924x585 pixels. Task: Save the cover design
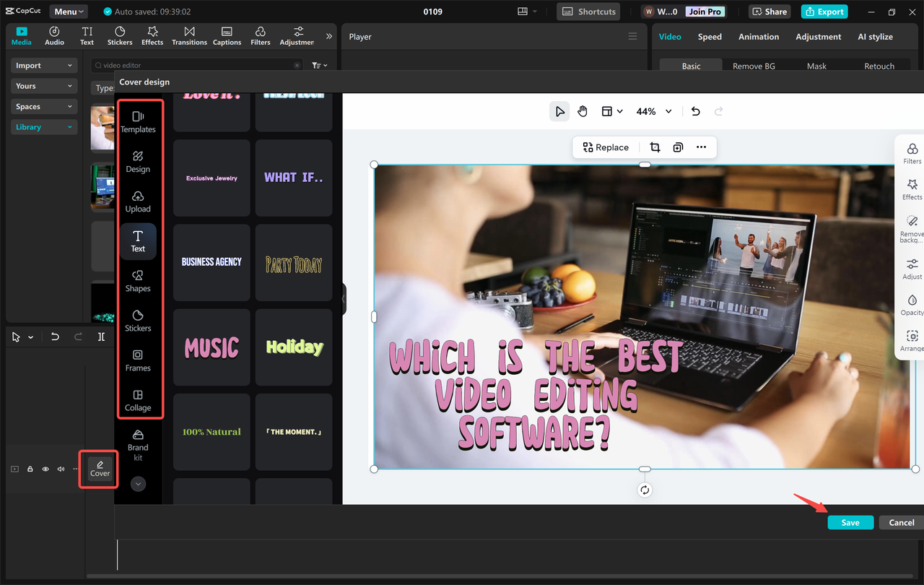click(850, 522)
